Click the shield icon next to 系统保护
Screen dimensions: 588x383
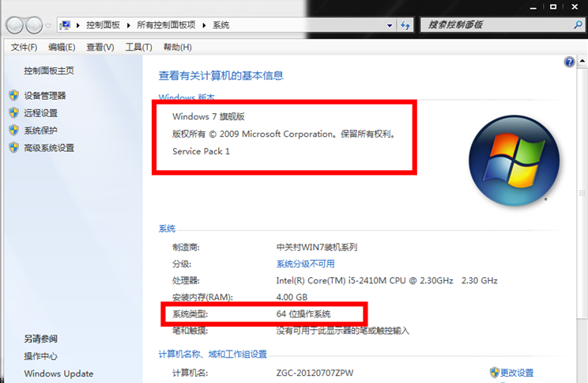click(13, 130)
